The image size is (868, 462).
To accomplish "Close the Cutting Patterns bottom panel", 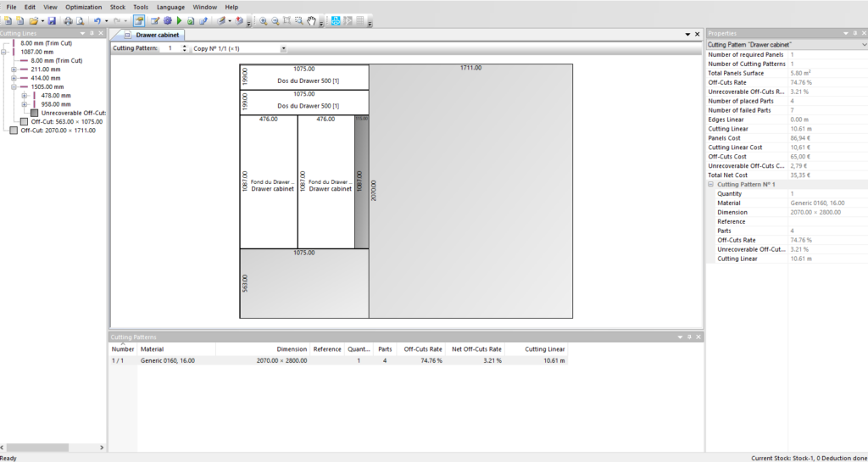I will click(698, 337).
